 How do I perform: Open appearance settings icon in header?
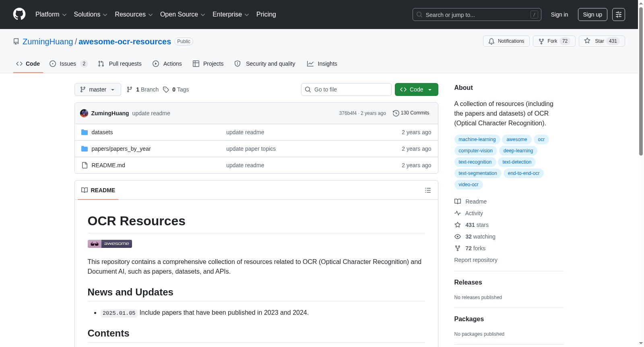point(618,15)
